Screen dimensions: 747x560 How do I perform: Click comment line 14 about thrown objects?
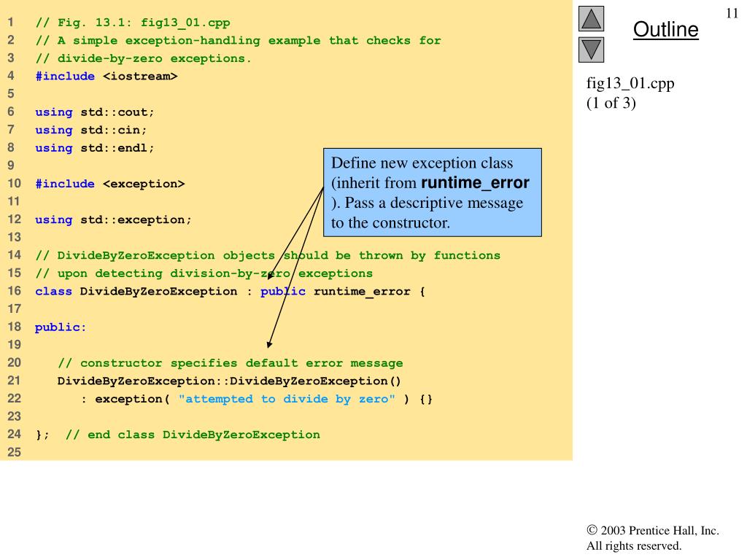268,256
